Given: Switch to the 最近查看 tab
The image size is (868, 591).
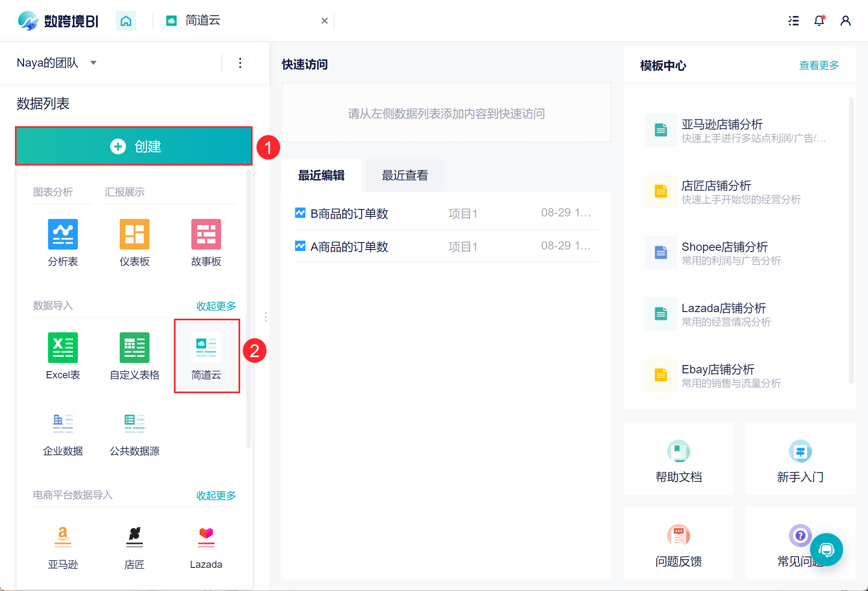Looking at the screenshot, I should 405,175.
